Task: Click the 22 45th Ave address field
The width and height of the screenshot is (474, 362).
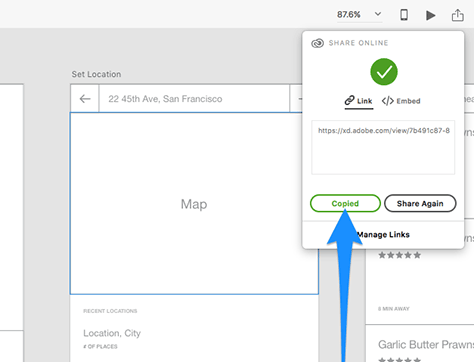Action: click(194, 99)
